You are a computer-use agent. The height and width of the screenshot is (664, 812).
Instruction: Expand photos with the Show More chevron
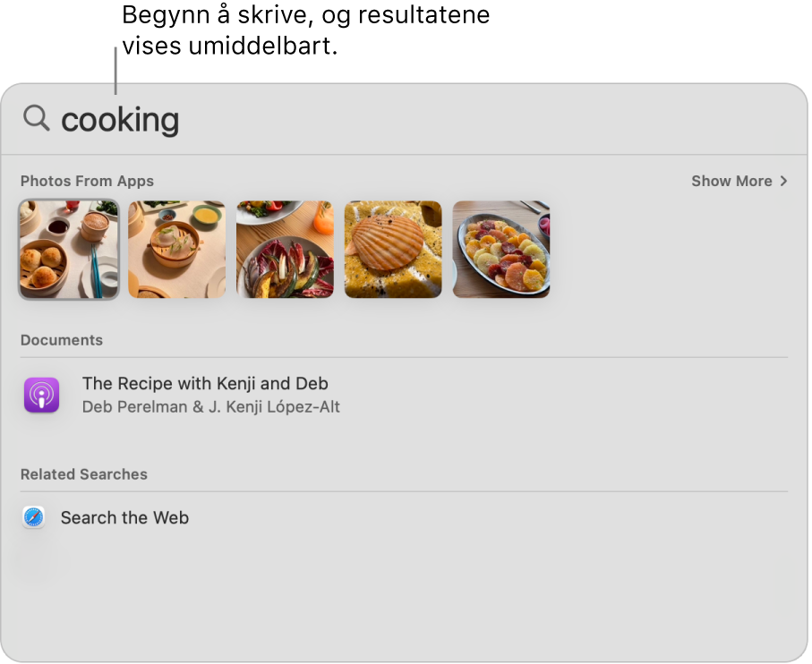(784, 181)
